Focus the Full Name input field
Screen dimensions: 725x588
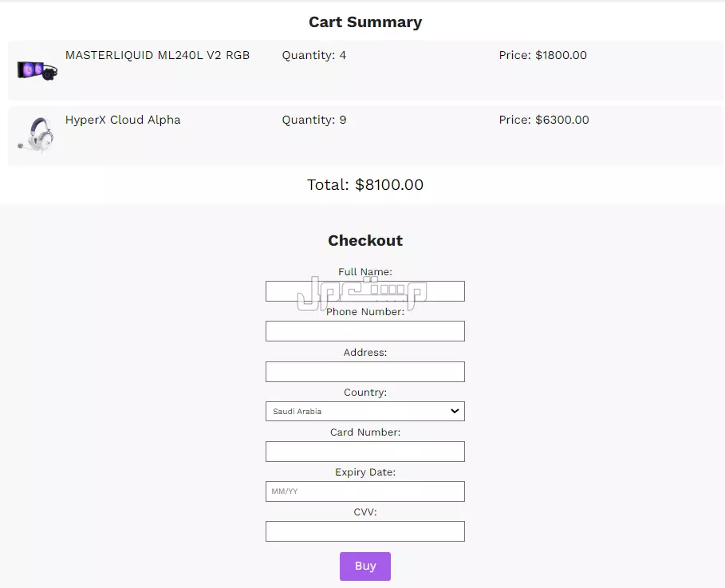tap(364, 291)
